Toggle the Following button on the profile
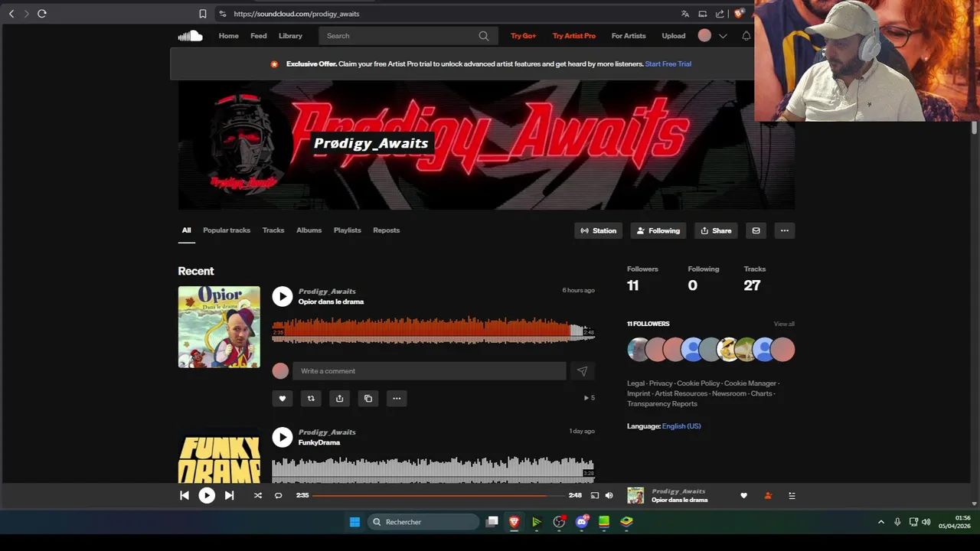This screenshot has height=551, width=980. click(x=658, y=230)
